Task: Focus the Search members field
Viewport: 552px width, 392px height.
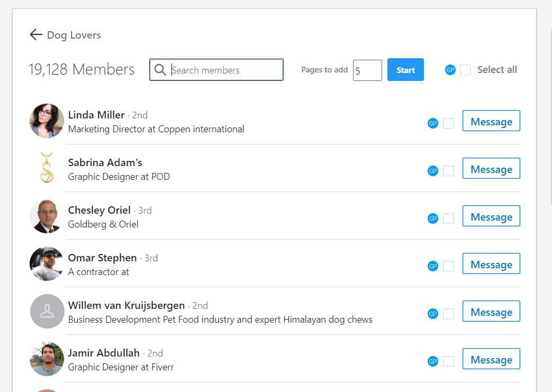Action: coord(216,70)
